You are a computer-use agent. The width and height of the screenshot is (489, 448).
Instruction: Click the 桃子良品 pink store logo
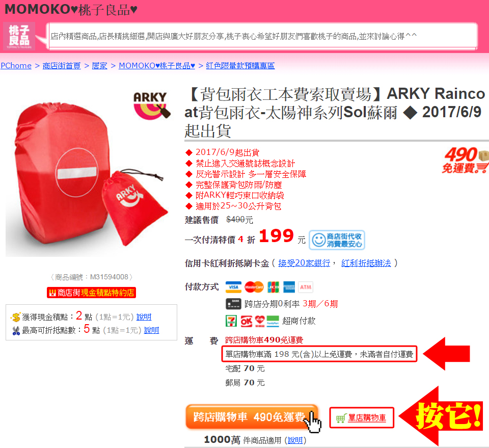point(19,36)
